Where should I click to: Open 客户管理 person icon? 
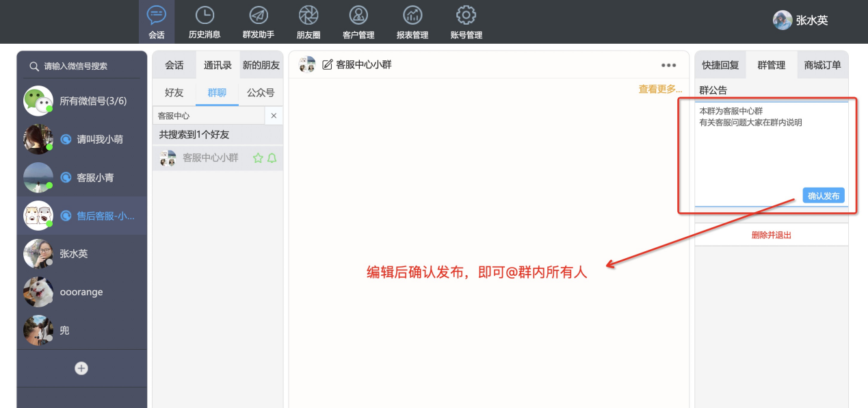[358, 15]
